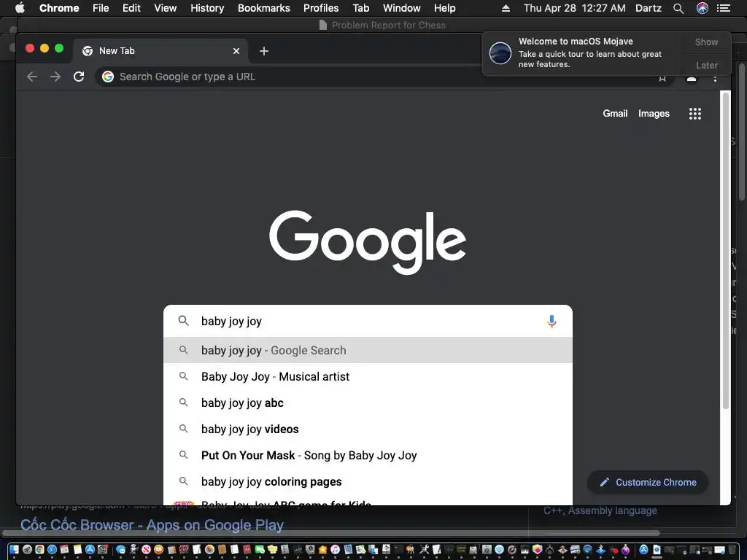
Task: Open a new tab with the plus button
Action: tap(264, 51)
